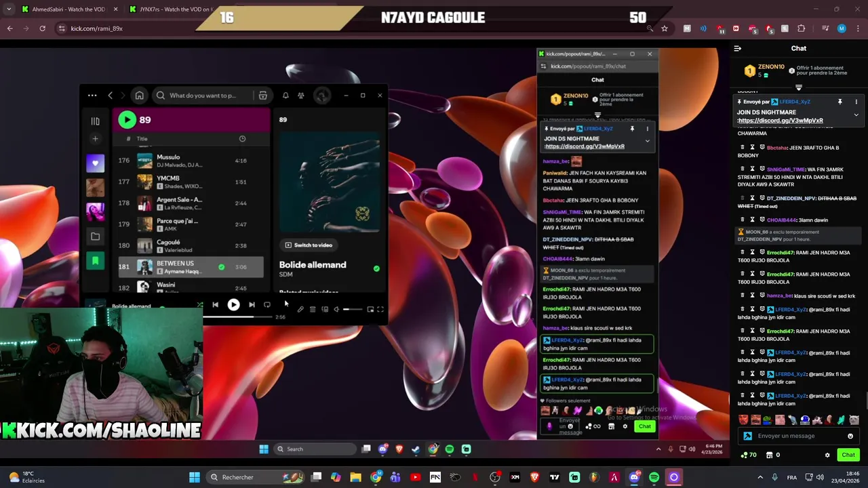868x488 pixels.
Task: Open Spotify notifications bell
Action: 285,96
